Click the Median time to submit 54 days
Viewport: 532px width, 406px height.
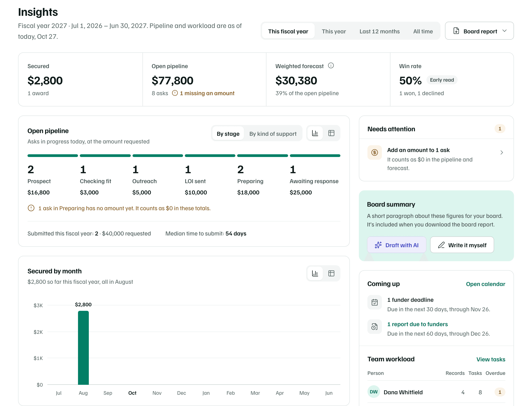tap(206, 234)
